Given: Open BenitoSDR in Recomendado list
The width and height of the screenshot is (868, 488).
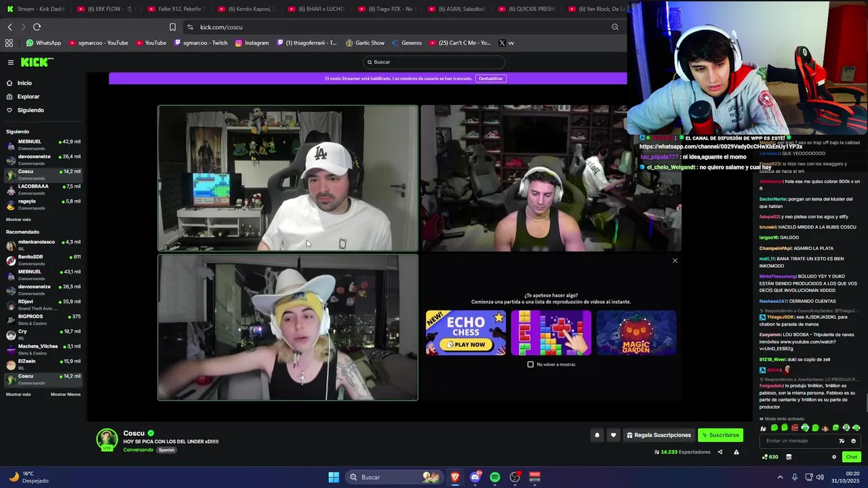Looking at the screenshot, I should click(x=43, y=260).
